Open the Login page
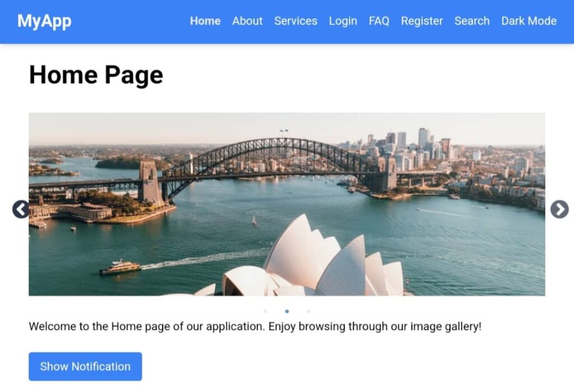This screenshot has width=574, height=392. click(342, 21)
